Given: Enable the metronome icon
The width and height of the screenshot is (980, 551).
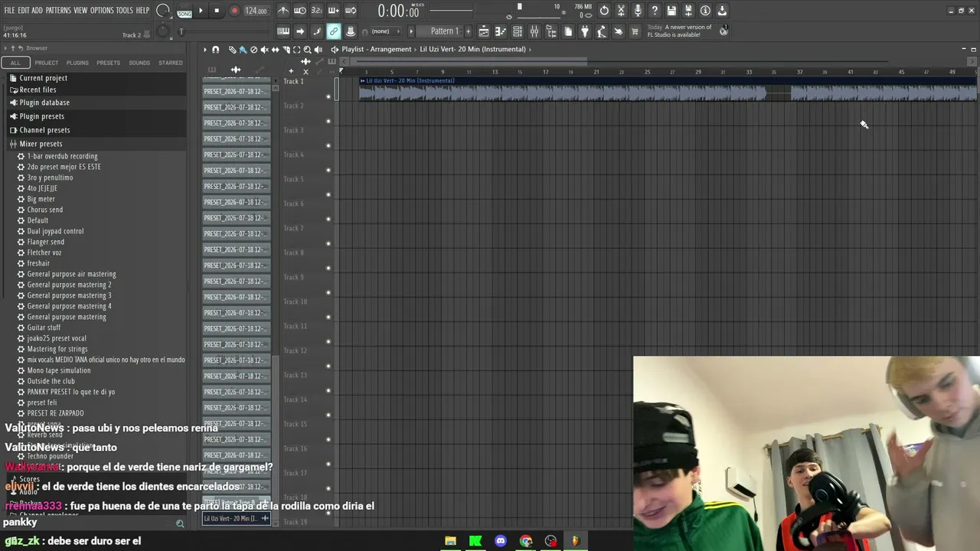Looking at the screenshot, I should (283, 11).
